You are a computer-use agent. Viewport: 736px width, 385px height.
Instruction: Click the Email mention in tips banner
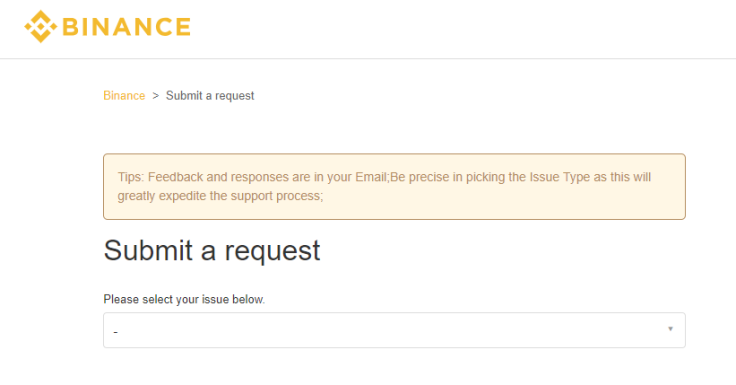370,177
